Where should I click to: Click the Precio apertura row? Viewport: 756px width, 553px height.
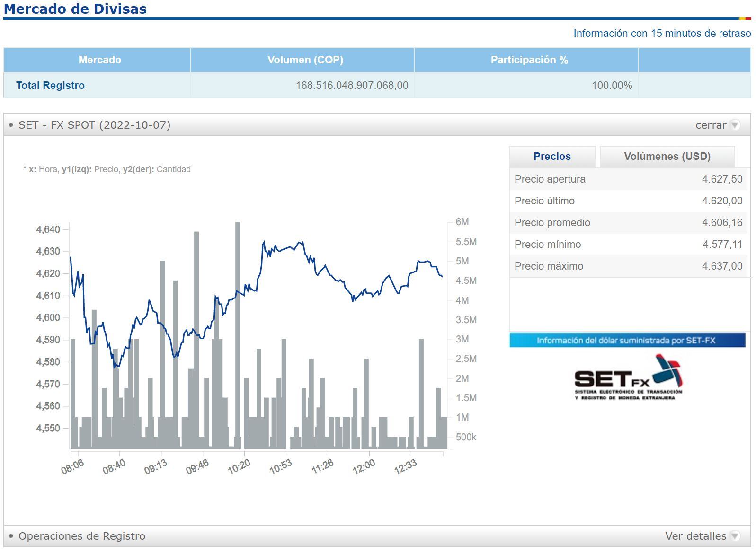[628, 179]
